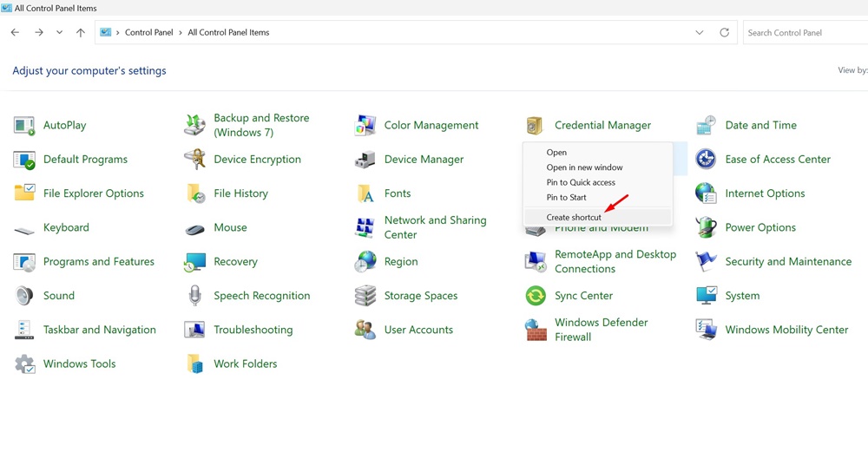
Task: Click the Default Programs icon
Action: [24, 160]
